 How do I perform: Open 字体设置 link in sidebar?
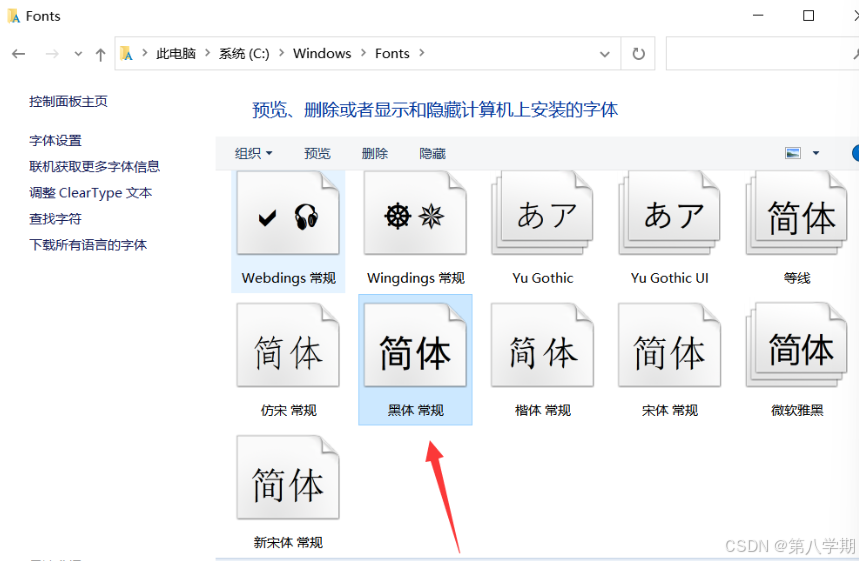[x=56, y=141]
